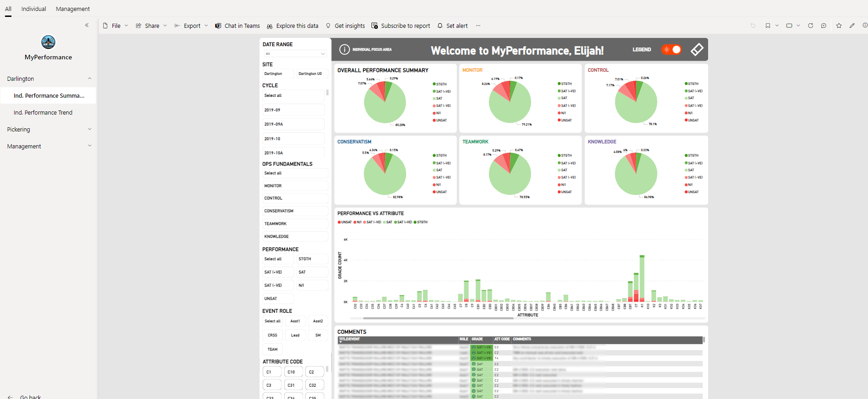Screen dimensions: 868x399
Task: Click Subscribe to report
Action: point(401,26)
